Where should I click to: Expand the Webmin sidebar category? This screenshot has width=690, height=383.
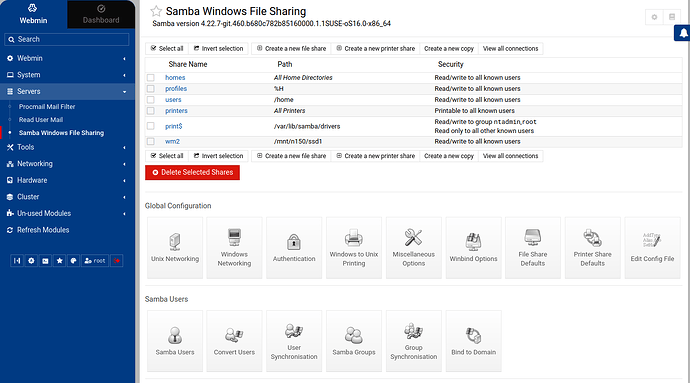[67, 58]
